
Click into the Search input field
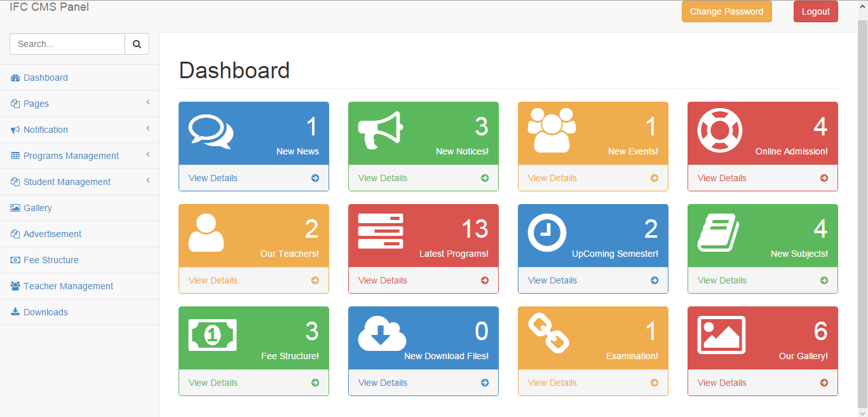pyautogui.click(x=67, y=44)
